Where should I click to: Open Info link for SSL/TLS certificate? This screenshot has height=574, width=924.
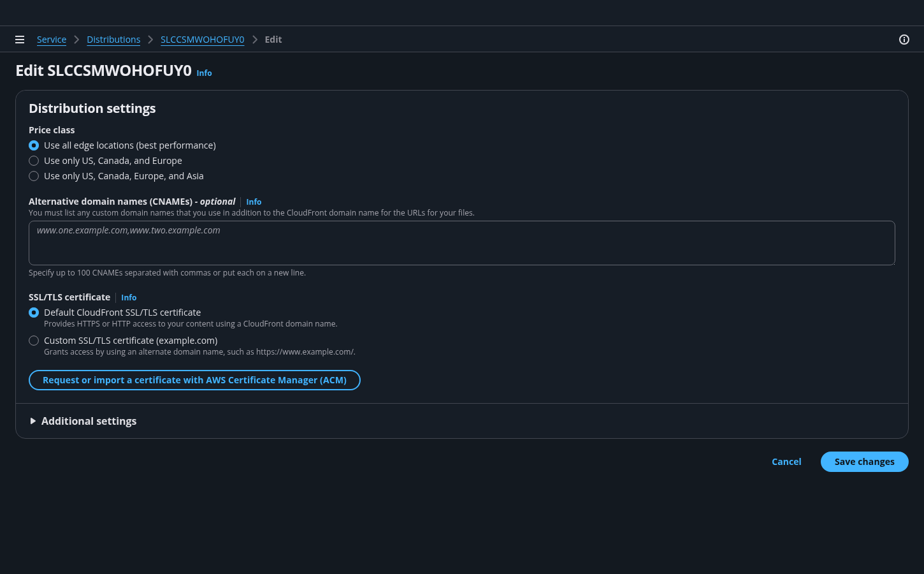[x=129, y=298]
